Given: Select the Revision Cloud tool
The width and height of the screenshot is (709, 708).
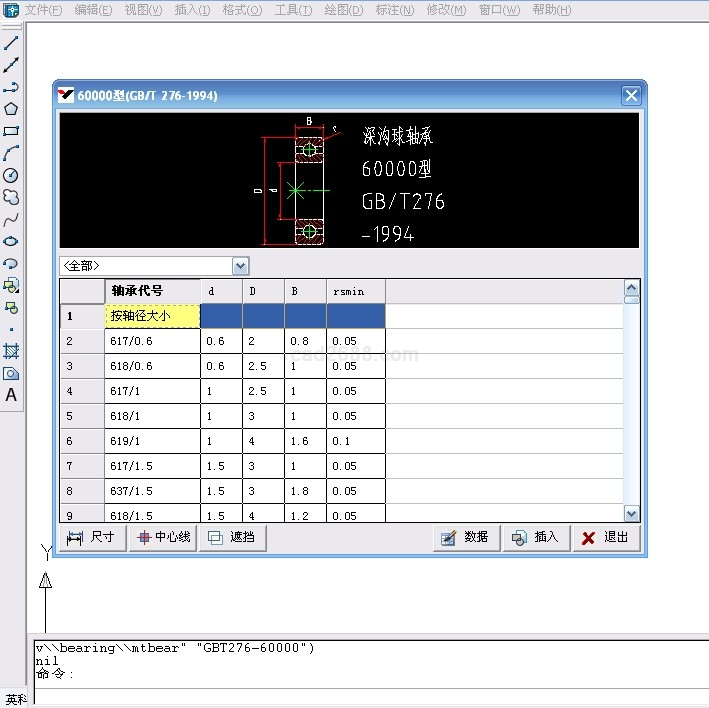Looking at the screenshot, I should coord(11,197).
